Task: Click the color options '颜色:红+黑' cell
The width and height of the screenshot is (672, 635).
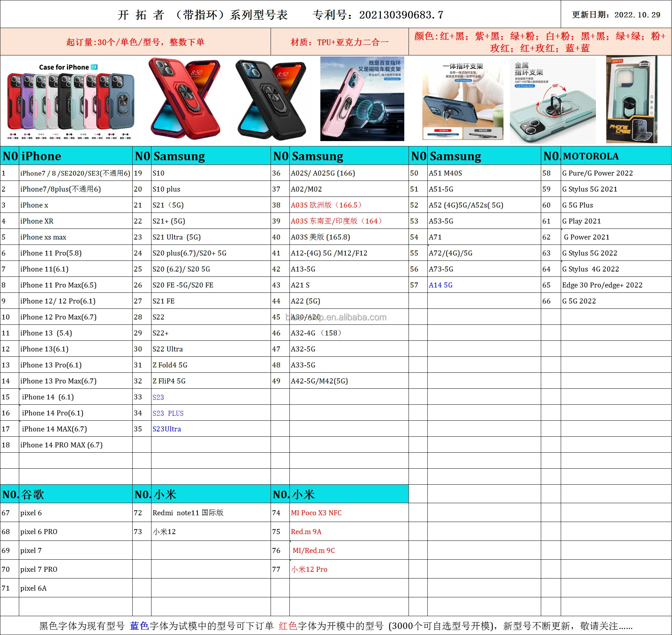Action: pos(540,42)
